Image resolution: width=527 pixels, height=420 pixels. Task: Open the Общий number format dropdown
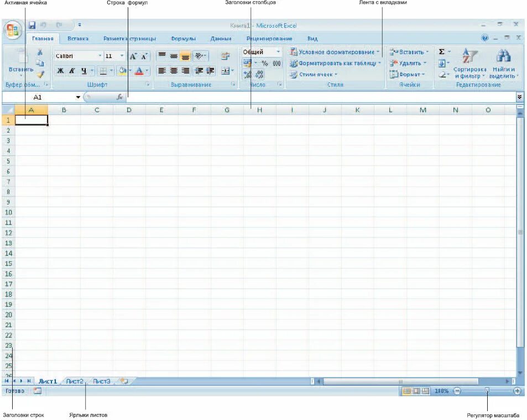278,52
